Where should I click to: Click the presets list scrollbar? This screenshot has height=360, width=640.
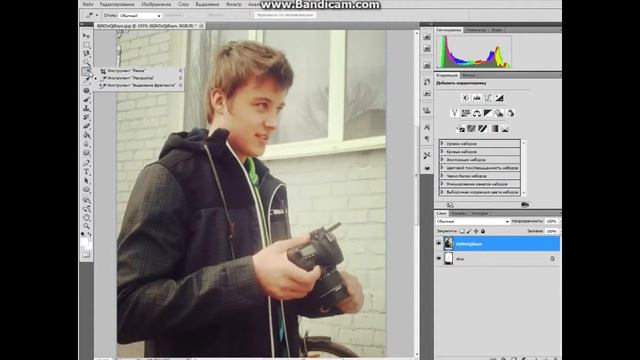tap(524, 167)
